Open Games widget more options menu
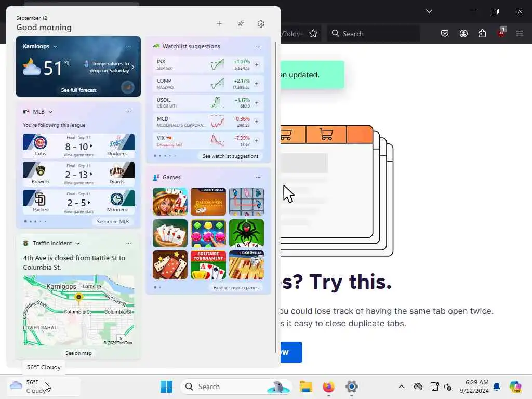This screenshot has height=399, width=532. point(258,177)
